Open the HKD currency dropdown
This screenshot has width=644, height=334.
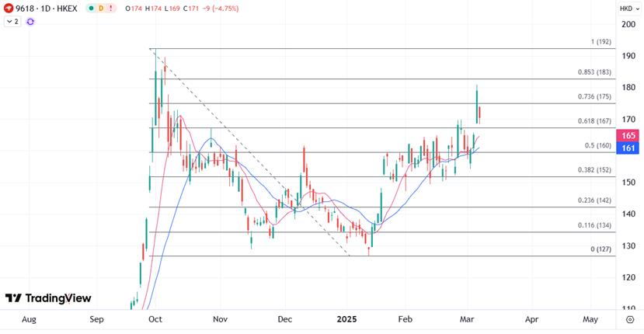(628, 8)
